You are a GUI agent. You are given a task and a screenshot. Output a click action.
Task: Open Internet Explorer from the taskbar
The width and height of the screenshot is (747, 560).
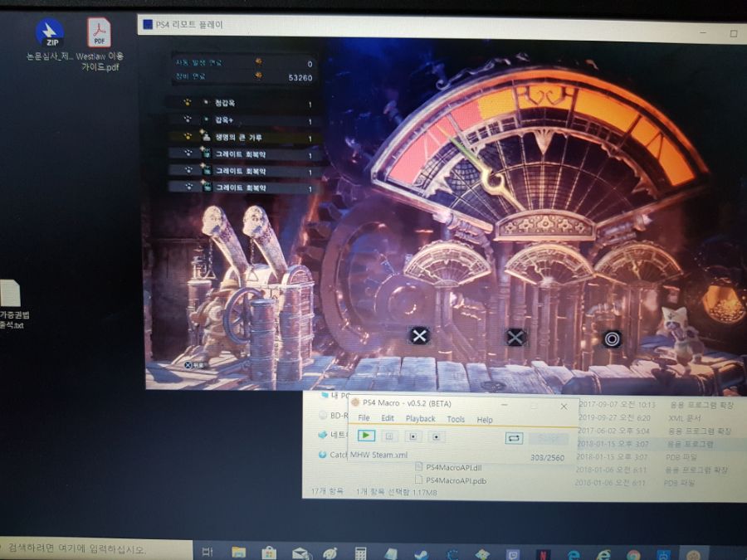point(603,555)
